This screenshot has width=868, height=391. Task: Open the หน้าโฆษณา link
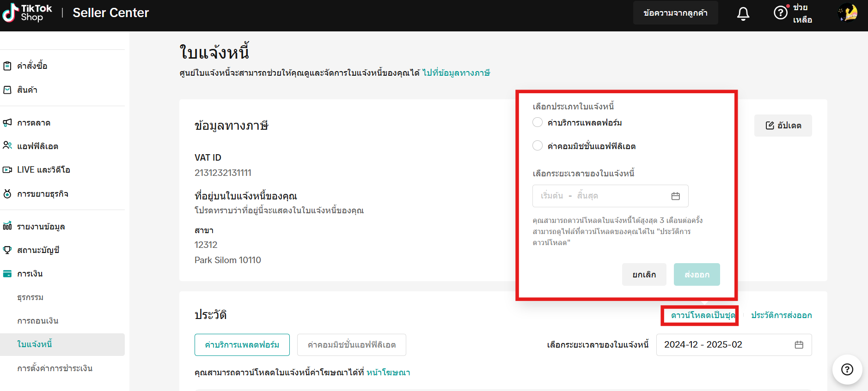click(x=388, y=373)
